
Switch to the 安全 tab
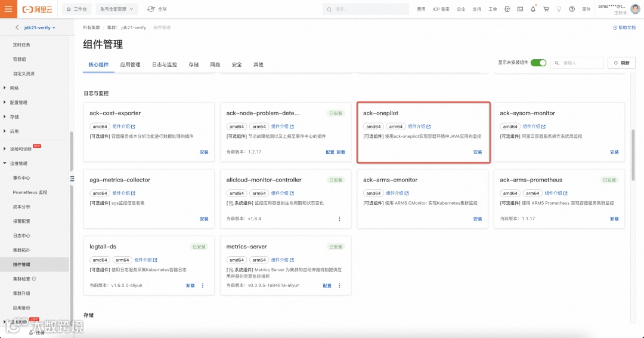237,64
